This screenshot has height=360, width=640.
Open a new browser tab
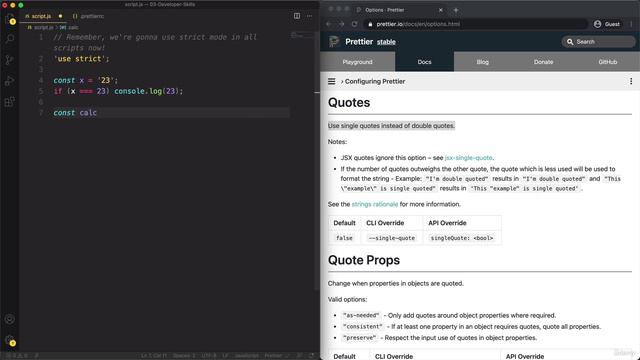point(456,10)
